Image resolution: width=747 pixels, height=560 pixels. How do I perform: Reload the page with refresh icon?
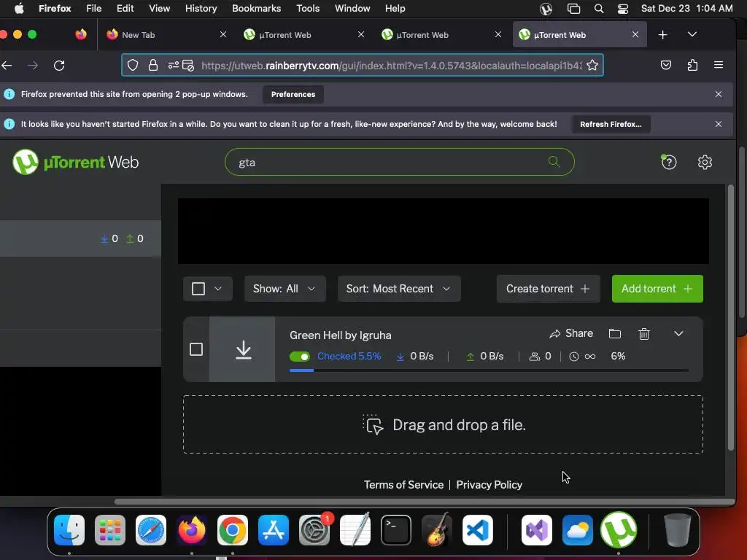(59, 65)
